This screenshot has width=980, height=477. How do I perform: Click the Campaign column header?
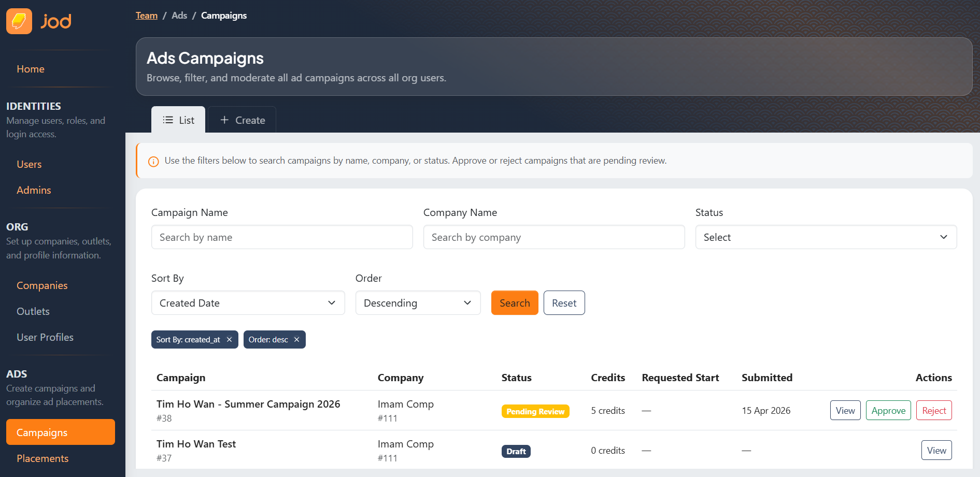tap(181, 378)
